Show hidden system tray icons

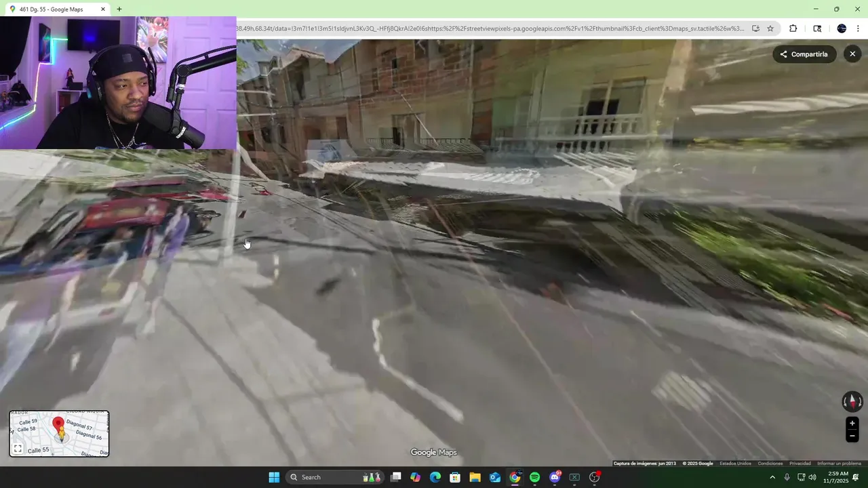coord(772,477)
